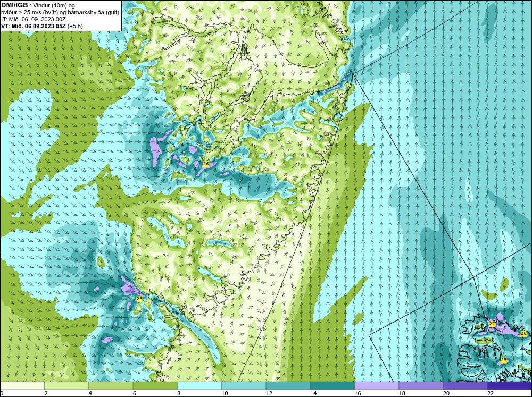This screenshot has height=397, width=532.
Task: Click the "hviður > 25 m/s (hvítt)" line
Action: tap(30, 12)
